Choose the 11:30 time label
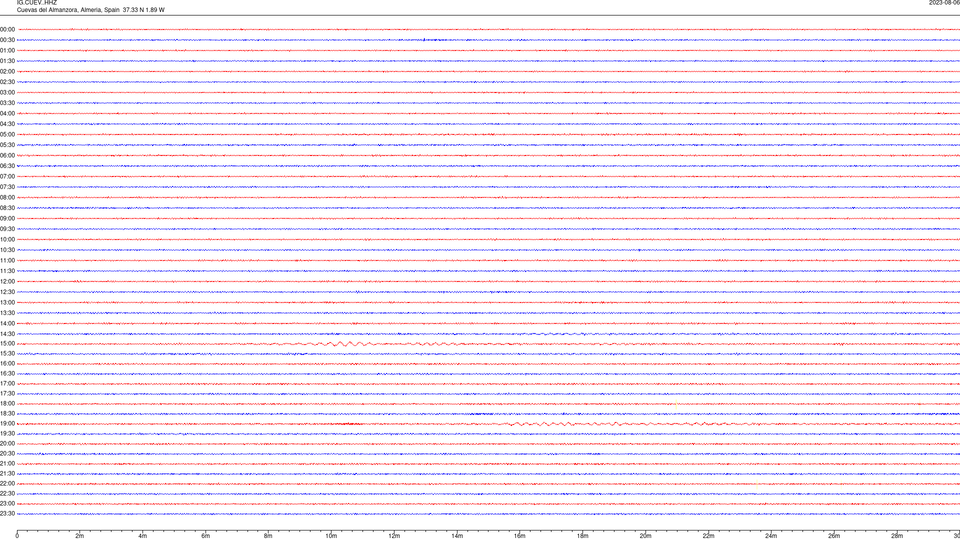960x540 pixels. [7, 271]
